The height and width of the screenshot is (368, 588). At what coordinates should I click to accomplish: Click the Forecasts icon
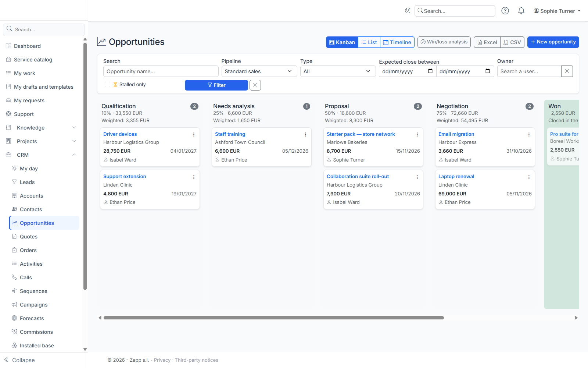pos(14,318)
